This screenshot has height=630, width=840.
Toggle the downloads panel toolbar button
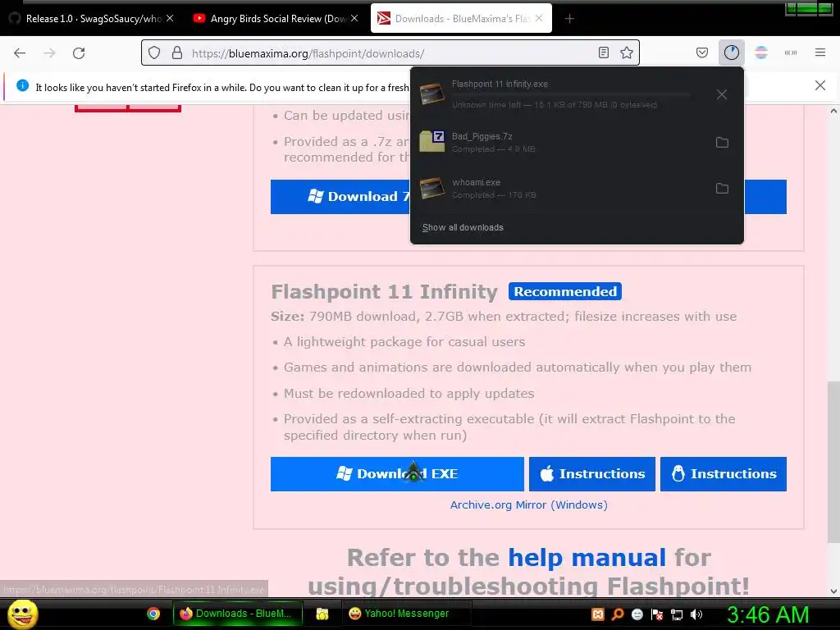(x=731, y=52)
